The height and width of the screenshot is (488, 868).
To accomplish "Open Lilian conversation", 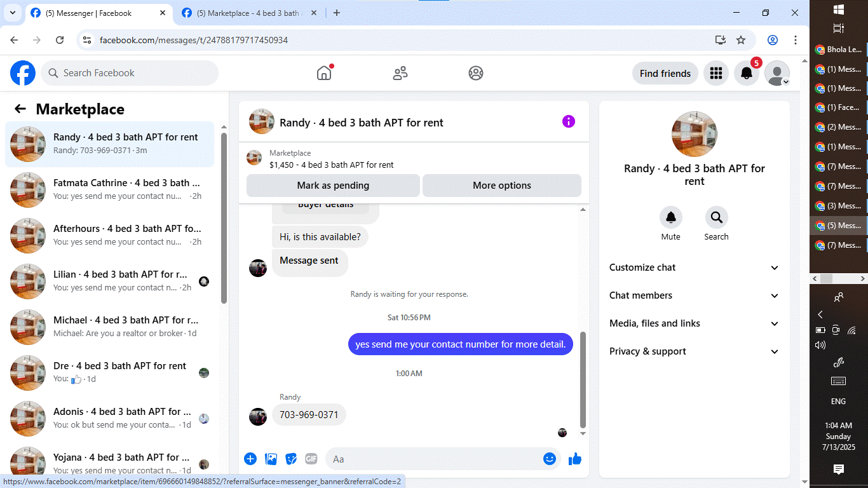I will (110, 281).
